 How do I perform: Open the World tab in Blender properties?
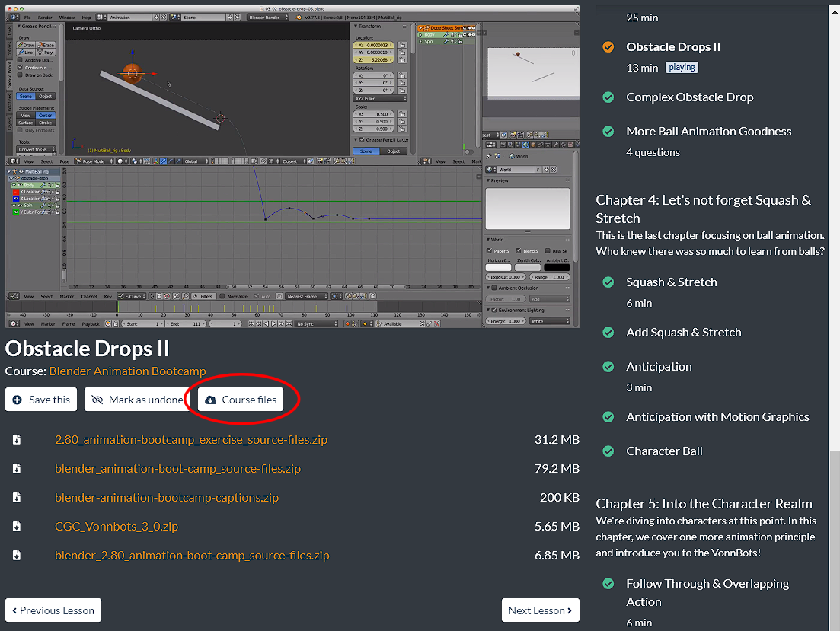(x=525, y=145)
